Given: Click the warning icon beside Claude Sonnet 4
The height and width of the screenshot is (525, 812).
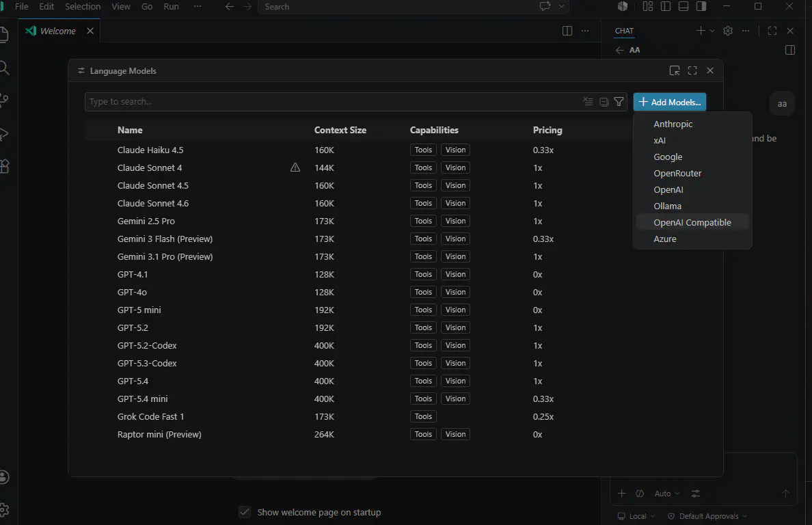Looking at the screenshot, I should tap(295, 167).
